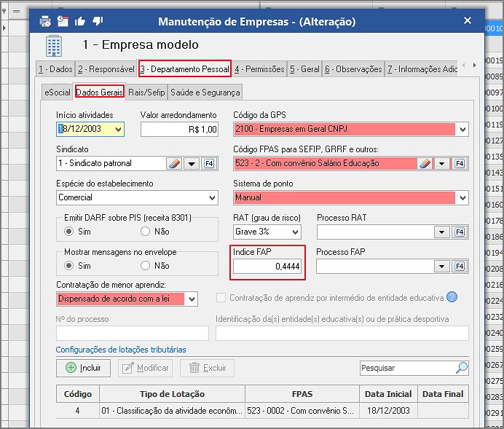504x429 pixels.
Task: Click the printer icon in title bar
Action: [45, 21]
